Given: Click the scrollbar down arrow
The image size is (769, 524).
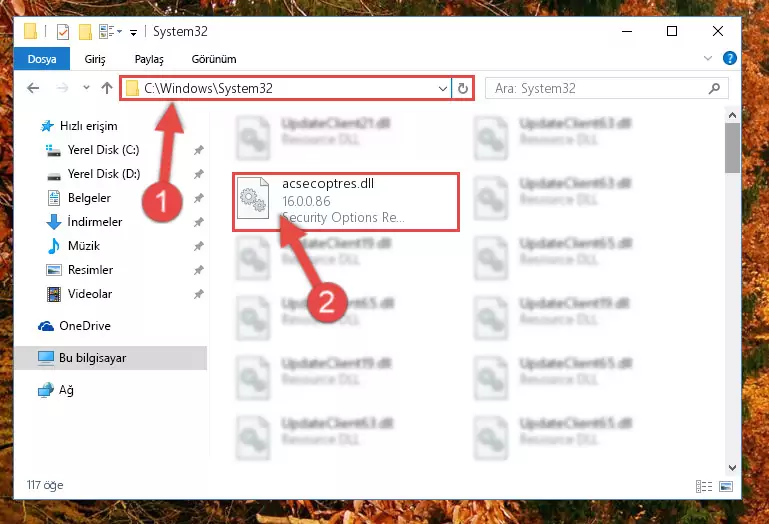Looking at the screenshot, I should click(x=732, y=468).
